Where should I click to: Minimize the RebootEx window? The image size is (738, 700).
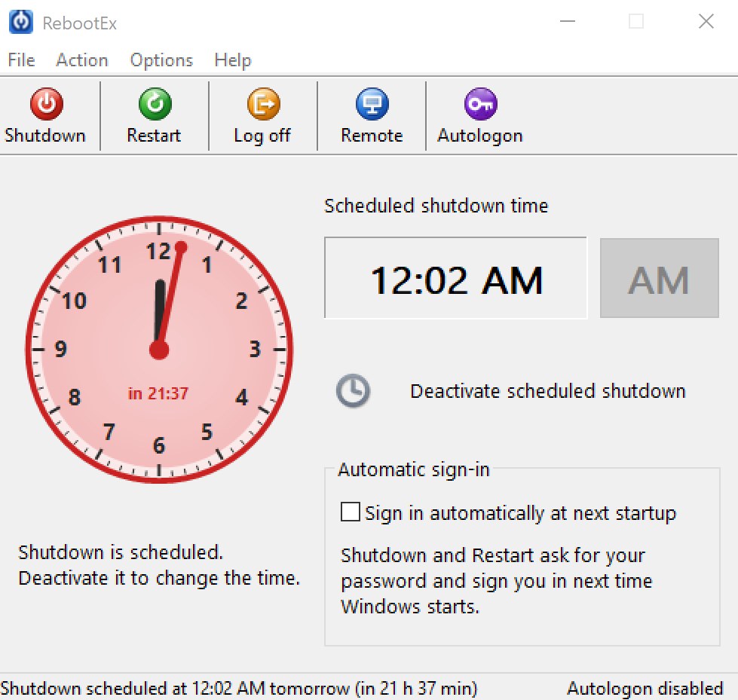(568, 21)
